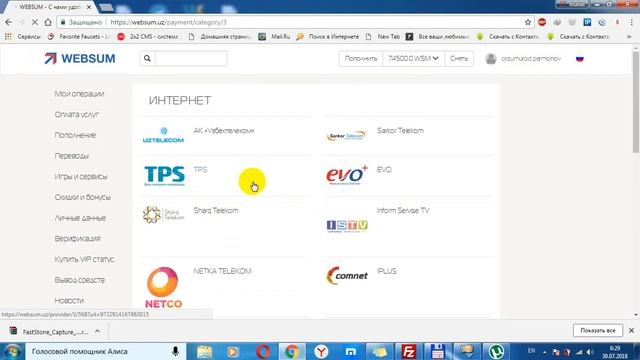The image size is (640, 360).
Task: Click the Russian flag language icon
Action: point(580,59)
